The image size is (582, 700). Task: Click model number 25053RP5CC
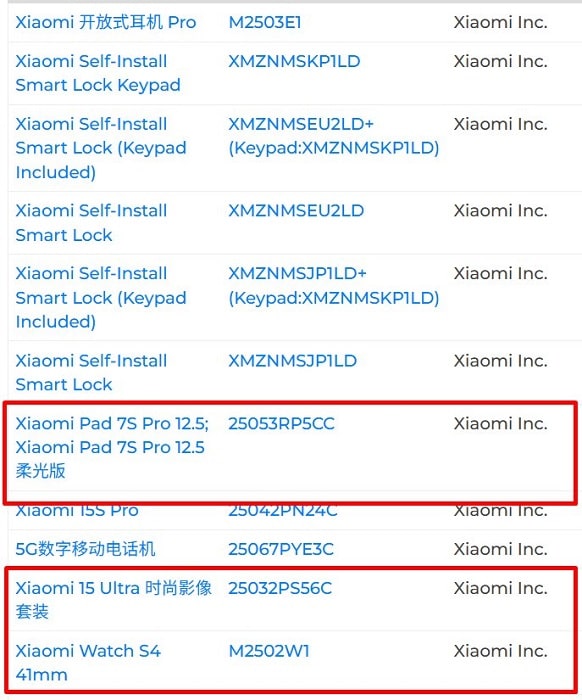coord(281,424)
